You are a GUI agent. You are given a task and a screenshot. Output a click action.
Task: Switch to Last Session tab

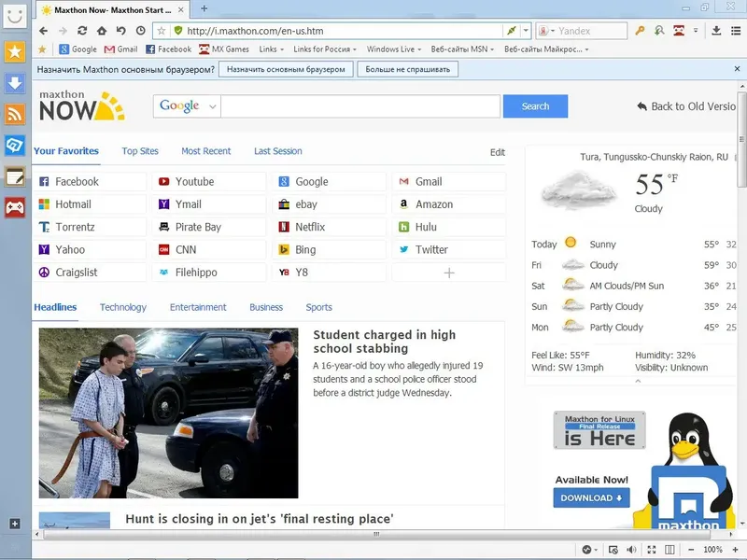277,151
